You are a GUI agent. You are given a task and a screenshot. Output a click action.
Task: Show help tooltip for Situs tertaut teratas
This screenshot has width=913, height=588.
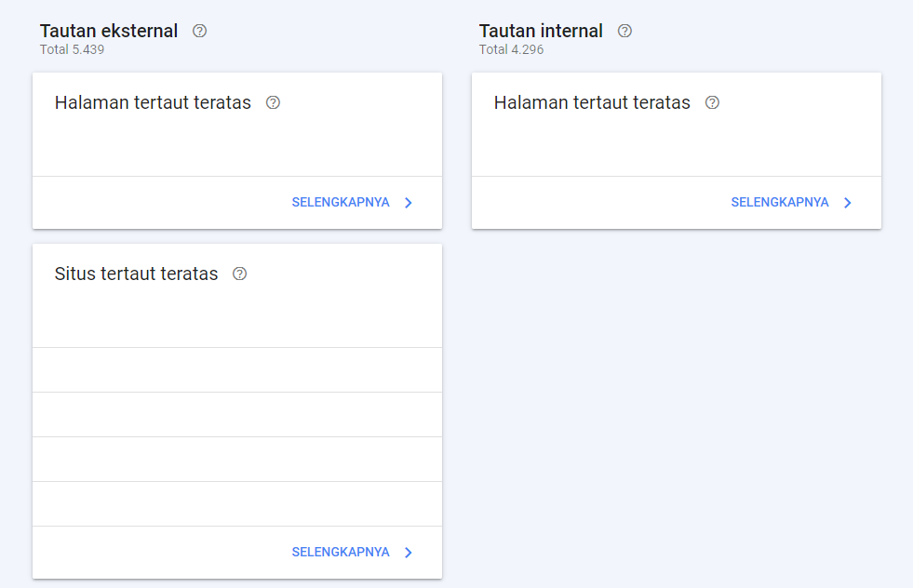[x=240, y=274]
